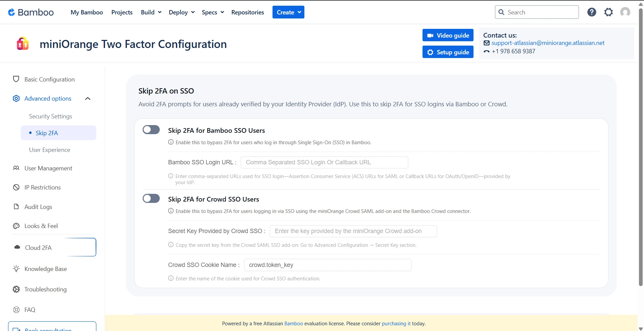The image size is (644, 331).
Task: Switch to the Repositories menu item
Action: pos(247,12)
